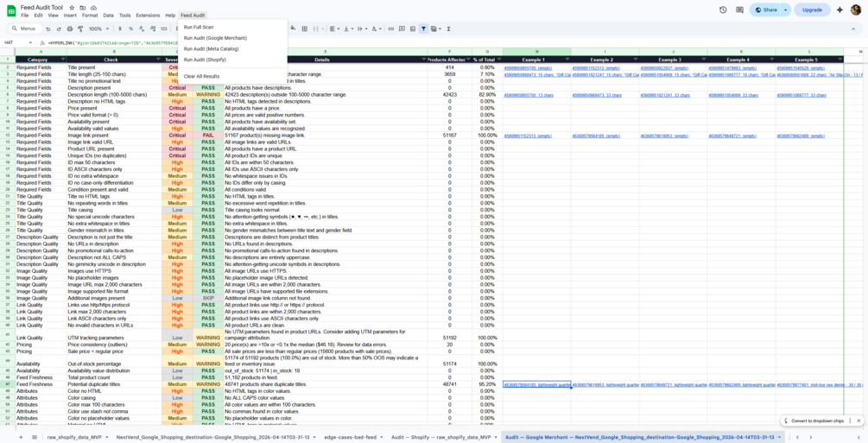868x443 pixels.
Task: Select the Paint format tool
Action: coord(79,28)
